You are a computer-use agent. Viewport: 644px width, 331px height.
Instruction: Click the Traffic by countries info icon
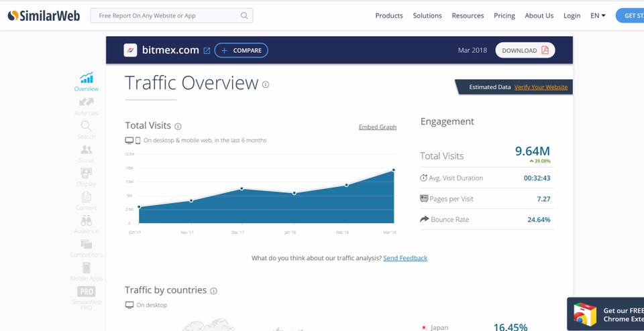[213, 291]
